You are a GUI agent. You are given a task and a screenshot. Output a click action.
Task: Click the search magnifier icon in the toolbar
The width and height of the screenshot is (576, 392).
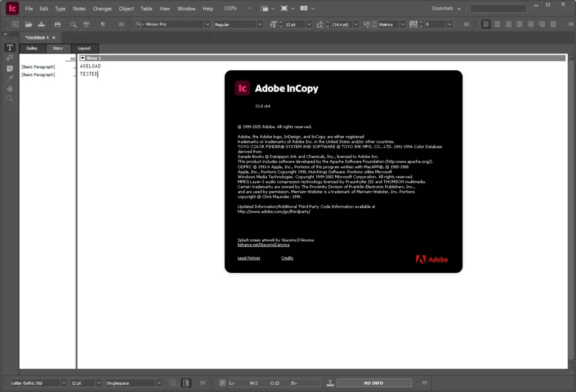[73, 24]
